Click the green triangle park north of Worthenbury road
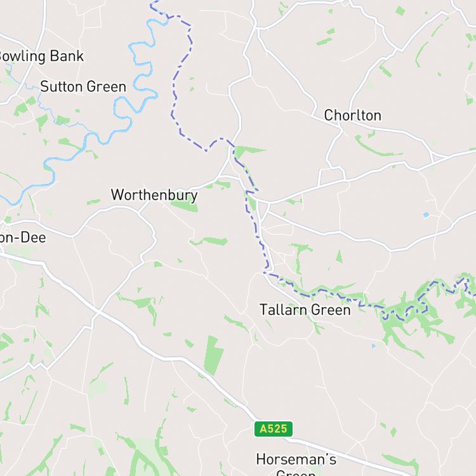 [x=248, y=151]
